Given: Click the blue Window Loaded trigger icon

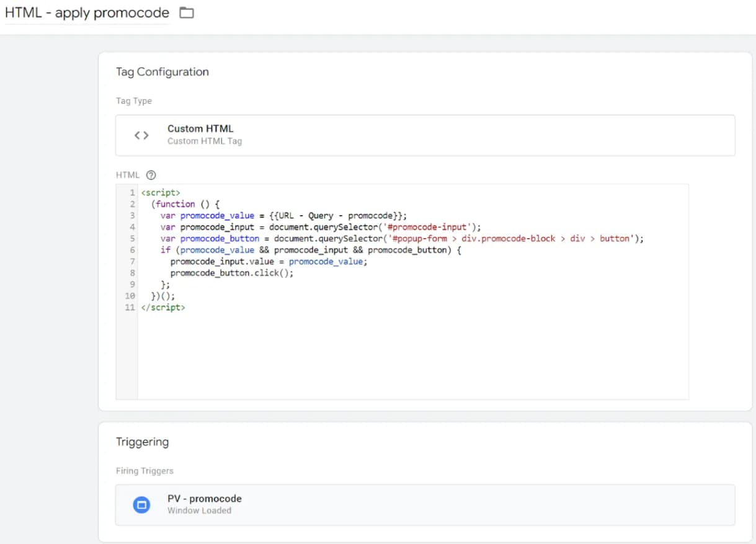Looking at the screenshot, I should (141, 504).
